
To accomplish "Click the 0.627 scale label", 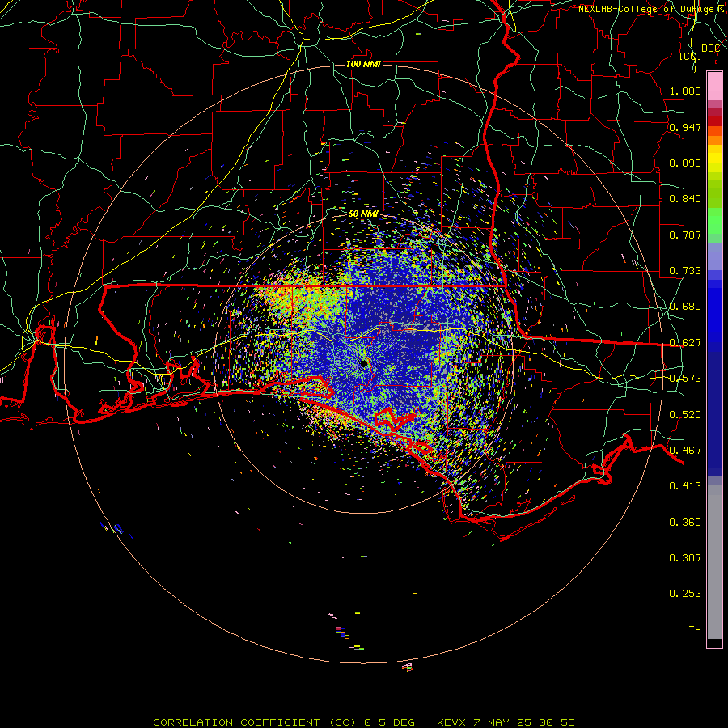I will pos(685,343).
